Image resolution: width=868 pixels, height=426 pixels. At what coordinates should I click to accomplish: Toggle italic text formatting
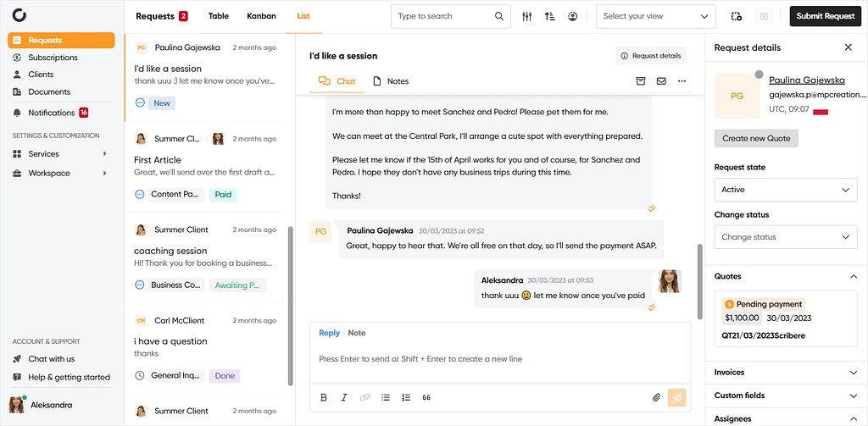[x=344, y=397]
